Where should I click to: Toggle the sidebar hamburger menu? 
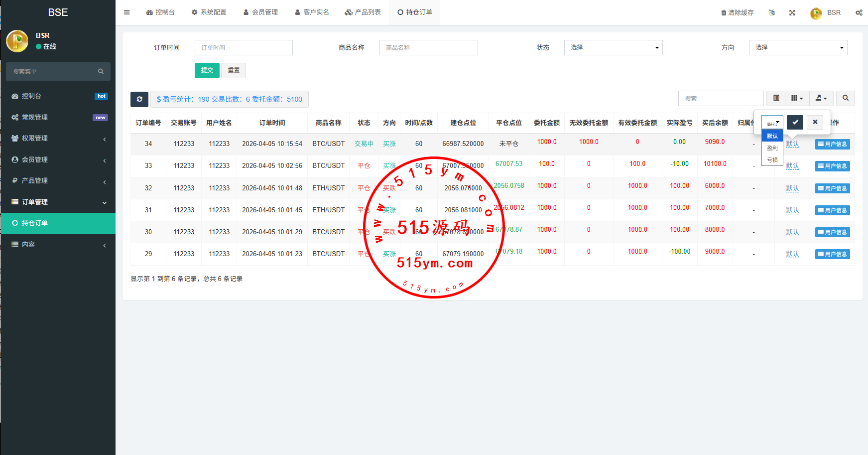(127, 12)
